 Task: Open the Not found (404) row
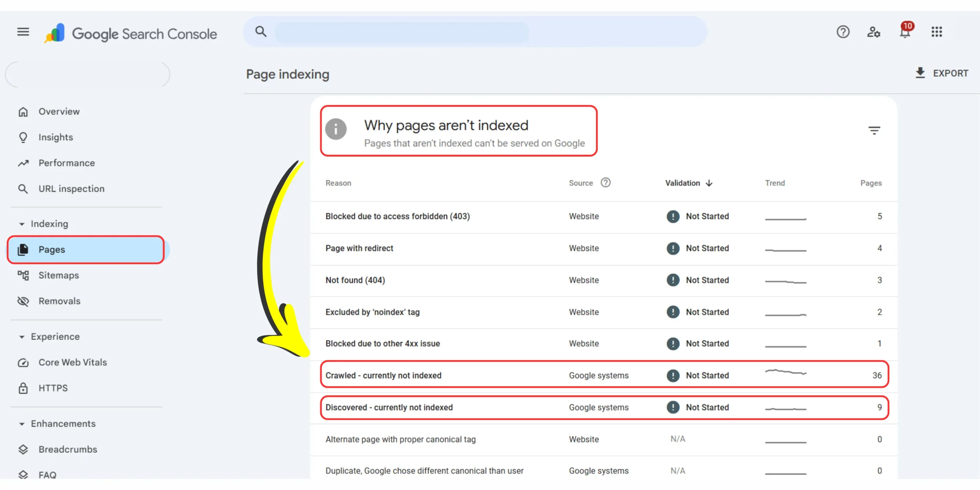pyautogui.click(x=604, y=280)
